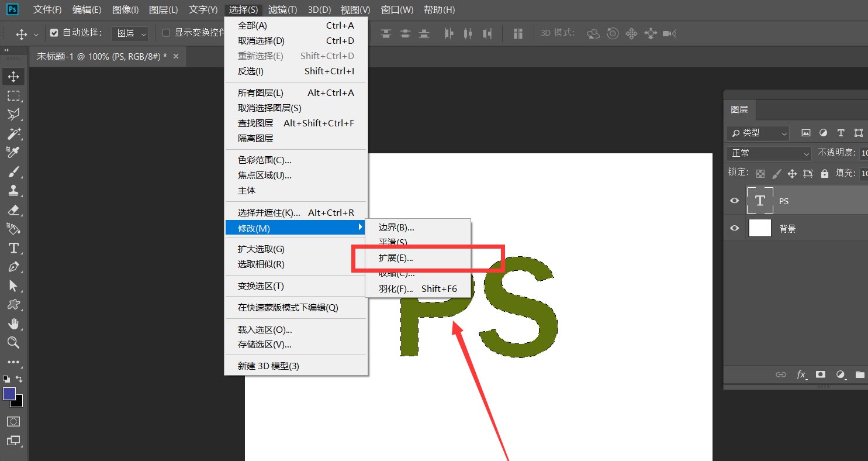Viewport: 868px width, 461px height.
Task: Click the 3D slide mode icon
Action: 651,34
